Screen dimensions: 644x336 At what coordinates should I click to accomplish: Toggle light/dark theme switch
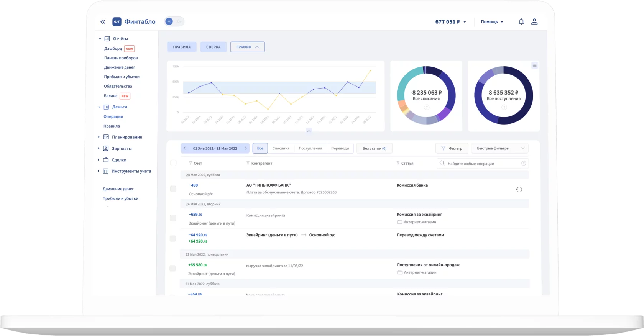coord(174,21)
